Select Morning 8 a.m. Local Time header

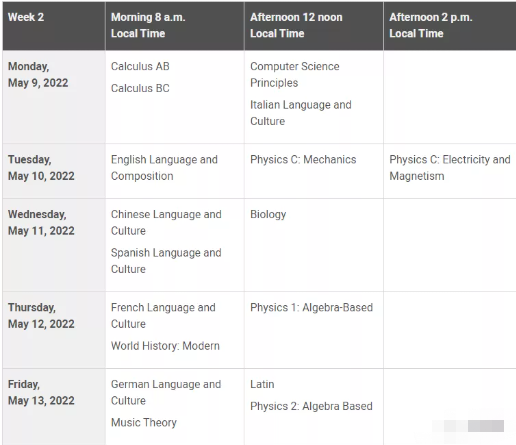coord(175,26)
